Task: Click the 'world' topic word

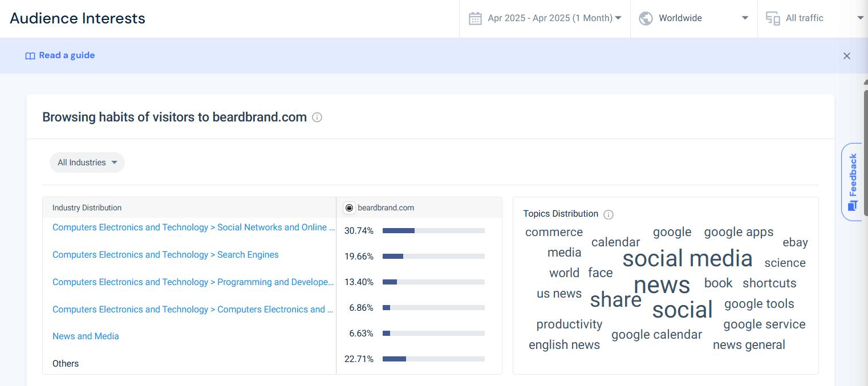Action: (x=564, y=273)
